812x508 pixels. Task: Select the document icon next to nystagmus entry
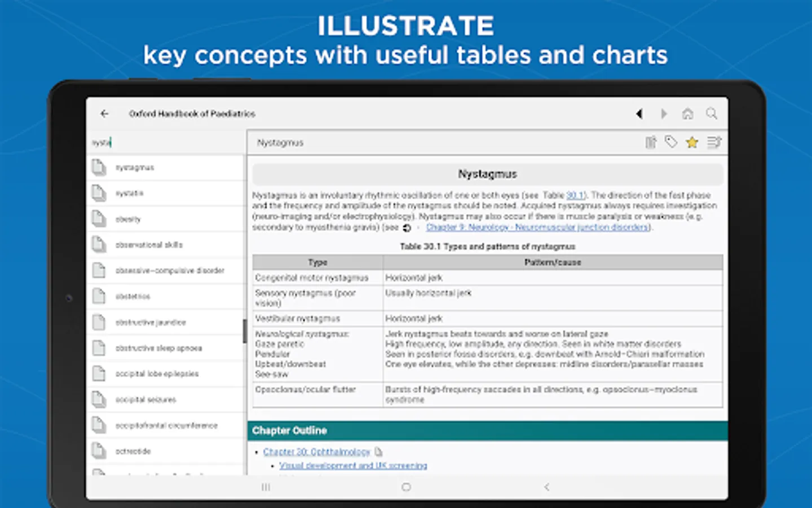[x=99, y=167]
